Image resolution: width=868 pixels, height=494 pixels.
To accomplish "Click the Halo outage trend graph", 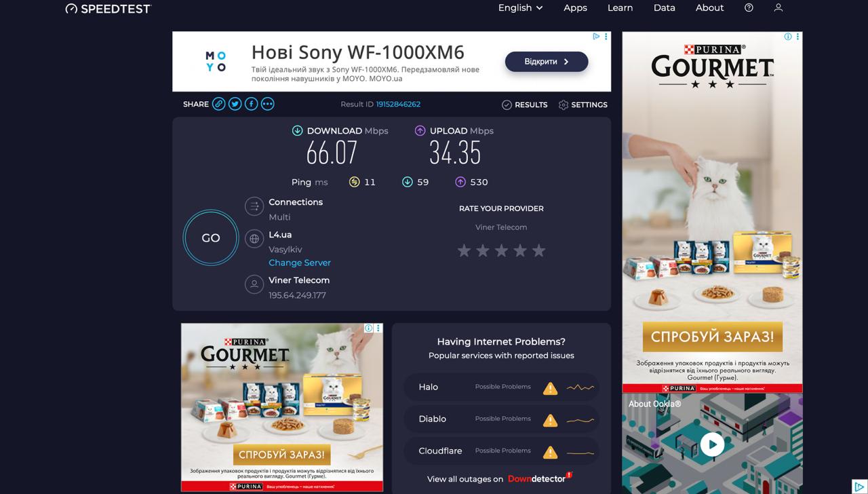I will point(580,387).
